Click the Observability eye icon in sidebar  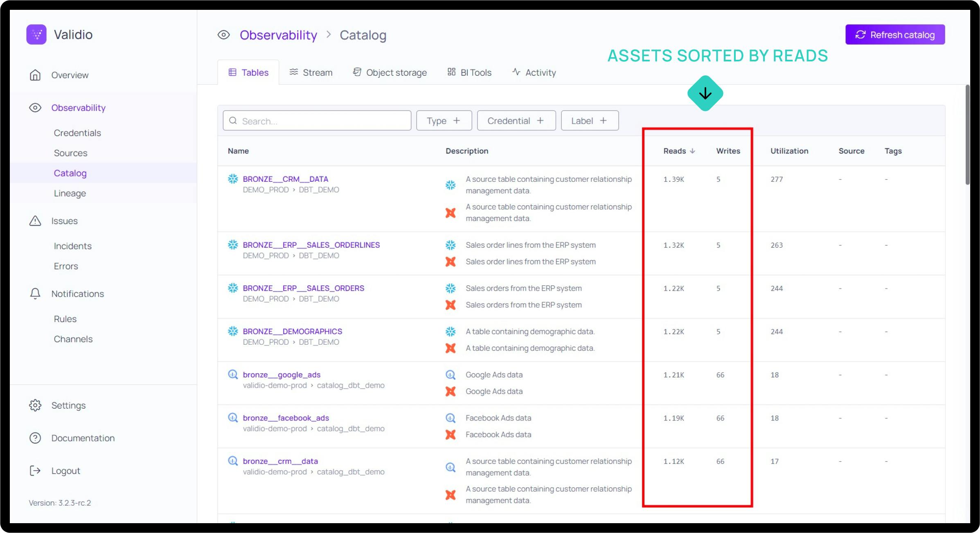[35, 108]
